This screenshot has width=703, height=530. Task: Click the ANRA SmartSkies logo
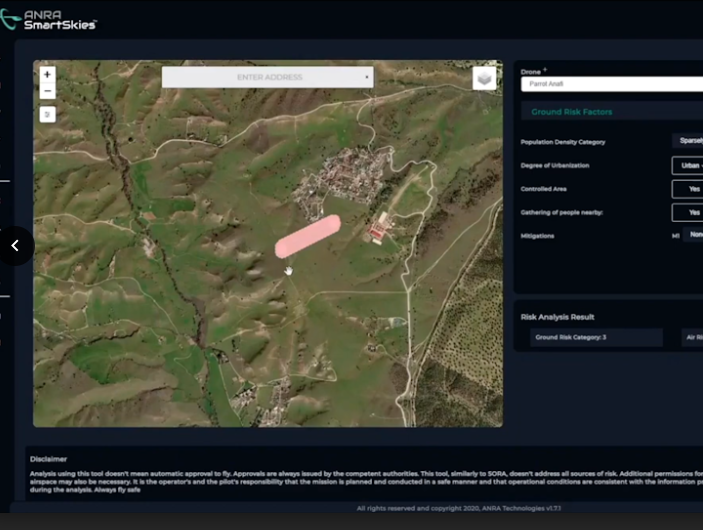[x=48, y=20]
